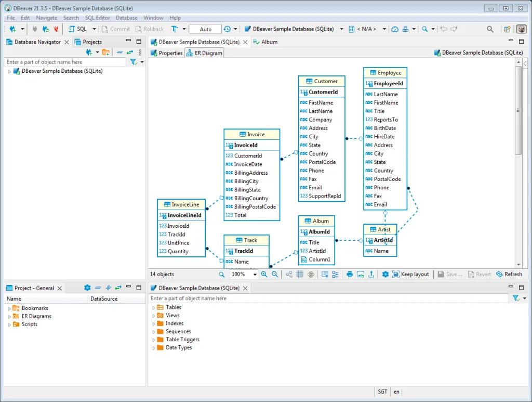Viewport: 532px width, 402px height.
Task: Open the File menu
Action: coord(10,18)
